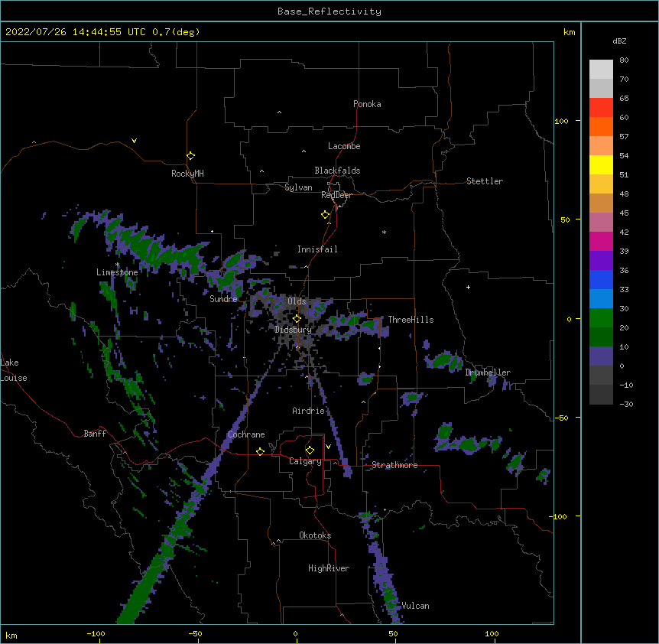Screen dimensions: 659x644
Task: Click the yellow diamond marker between Olds and Didsbury
Action: [x=297, y=319]
